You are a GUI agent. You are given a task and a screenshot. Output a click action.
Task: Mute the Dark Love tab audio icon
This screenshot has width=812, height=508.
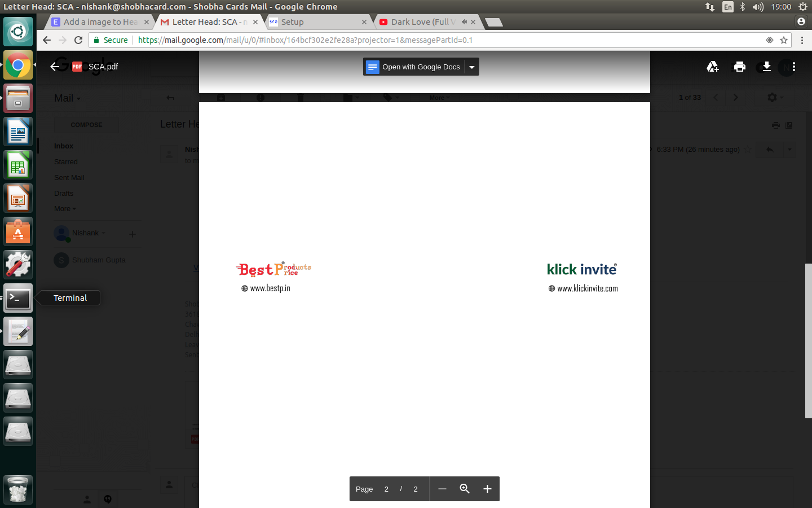[x=464, y=22]
